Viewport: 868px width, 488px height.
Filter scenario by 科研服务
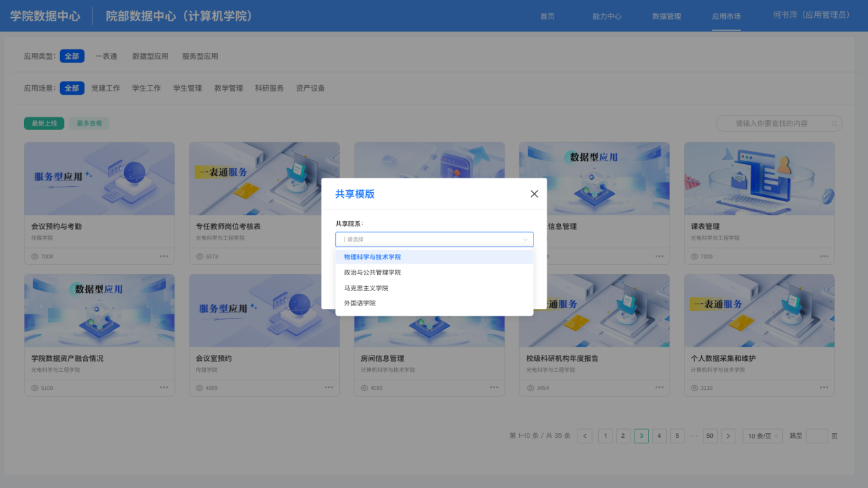[269, 88]
